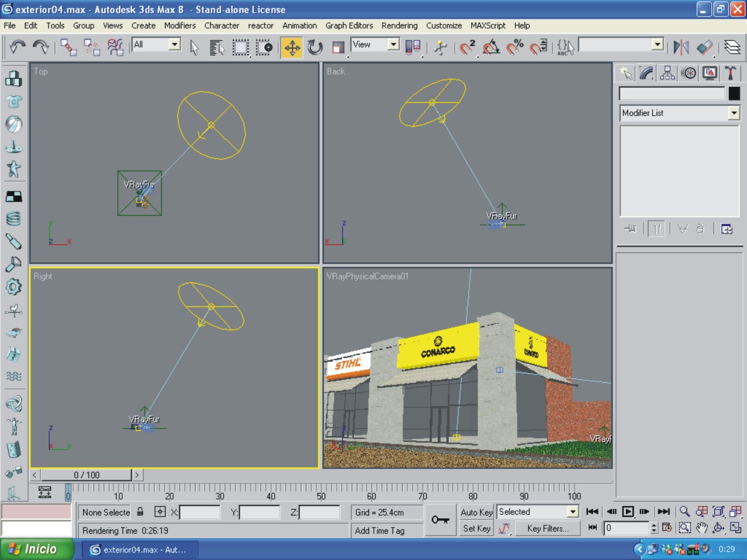Open the 'Selected' key filter dropdown
The width and height of the screenshot is (747, 560).
[x=573, y=512]
